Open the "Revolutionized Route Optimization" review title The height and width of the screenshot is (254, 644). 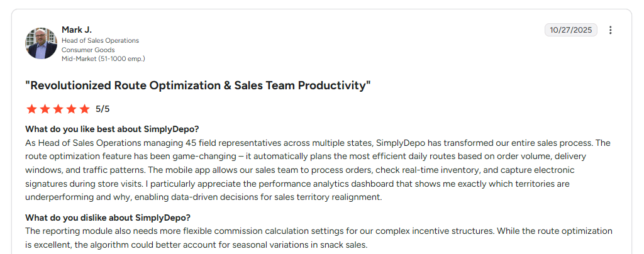click(x=198, y=86)
